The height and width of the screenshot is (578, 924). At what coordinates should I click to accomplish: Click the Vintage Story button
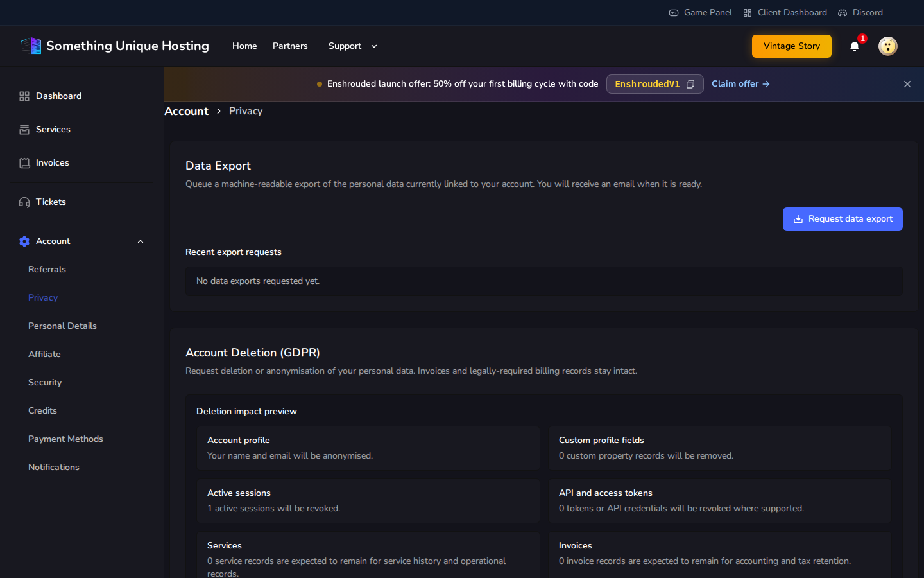point(792,46)
